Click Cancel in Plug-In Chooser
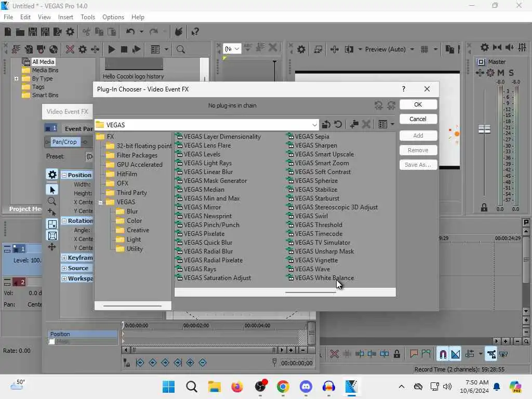 click(418, 119)
